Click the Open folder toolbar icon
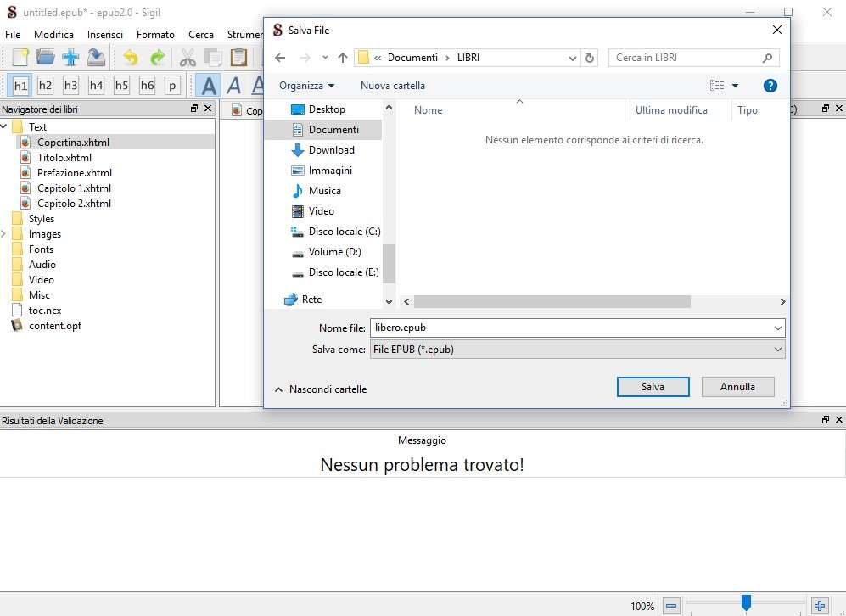 [45, 58]
